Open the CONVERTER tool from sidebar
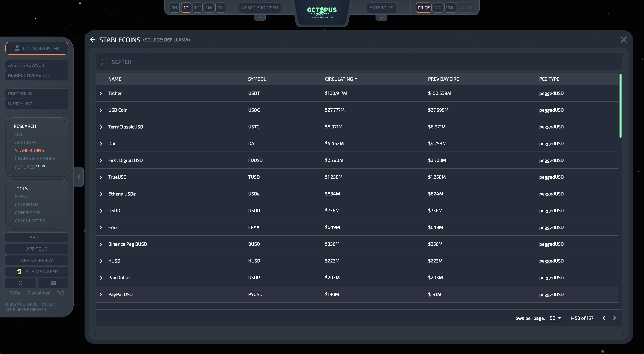This screenshot has width=644, height=354. point(28,213)
